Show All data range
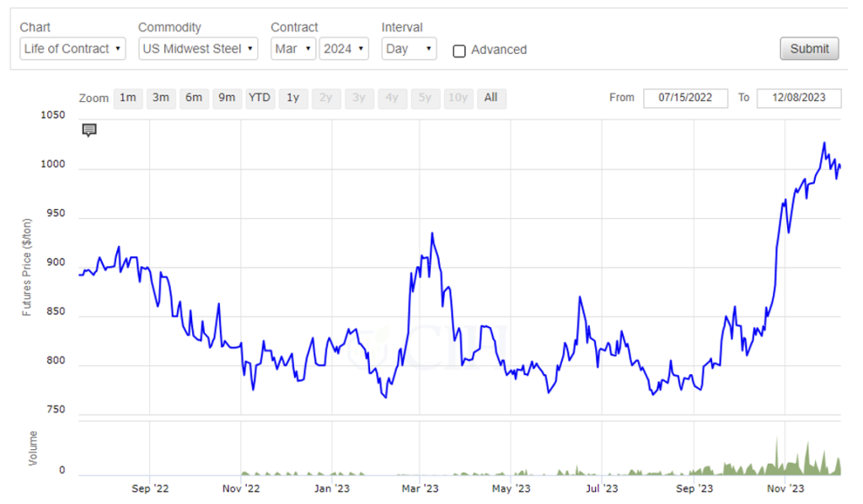The width and height of the screenshot is (863, 504). coord(490,98)
